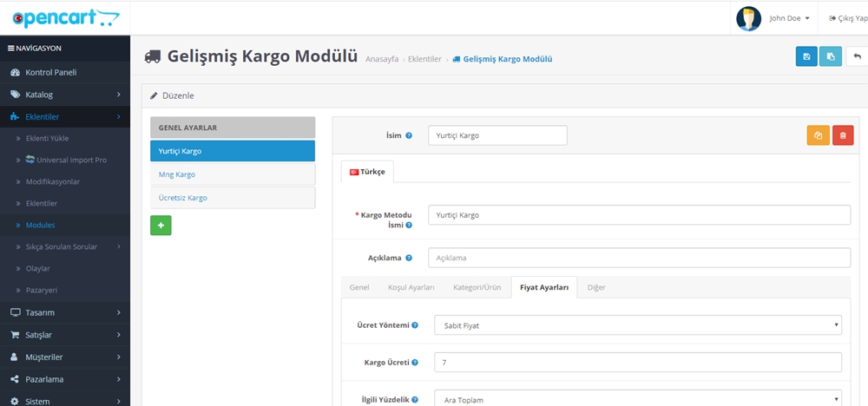868x406 pixels.
Task: Switch to the Koşul Ayarları tab
Action: pos(411,287)
